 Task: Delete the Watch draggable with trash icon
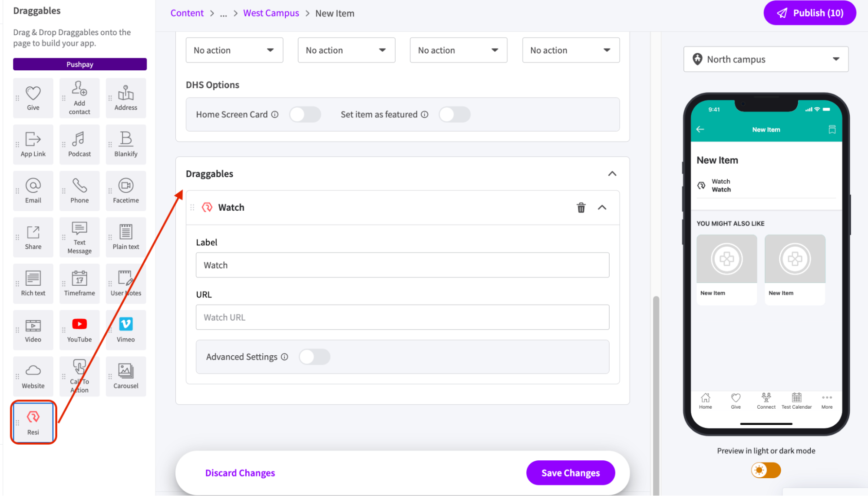[x=581, y=208]
